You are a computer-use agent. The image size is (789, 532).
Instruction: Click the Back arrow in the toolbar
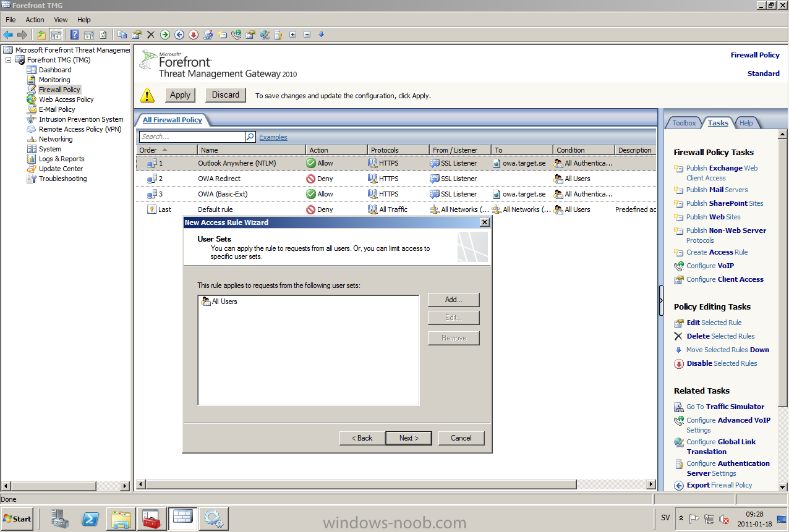(8, 35)
